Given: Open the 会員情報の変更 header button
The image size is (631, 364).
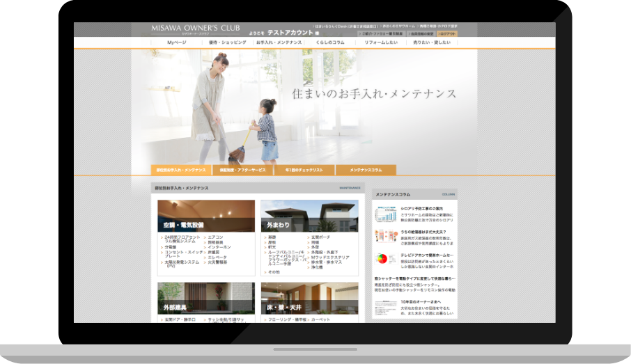Looking at the screenshot, I should click(x=421, y=34).
